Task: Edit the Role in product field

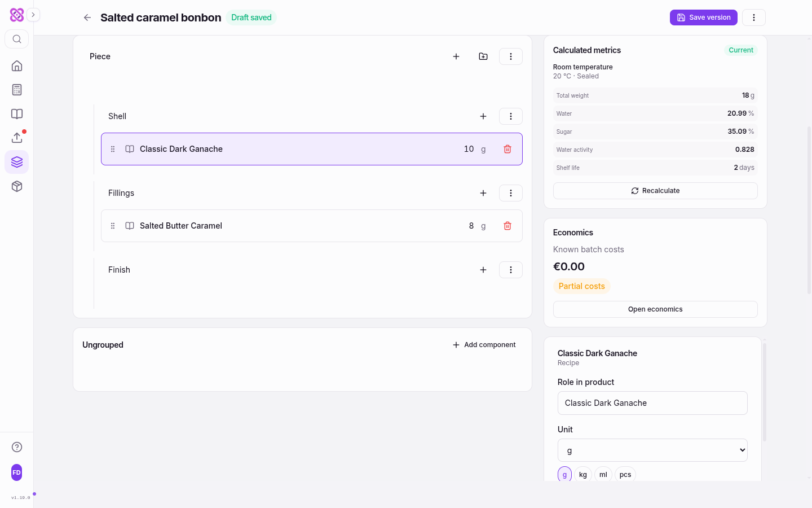Action: [652, 403]
